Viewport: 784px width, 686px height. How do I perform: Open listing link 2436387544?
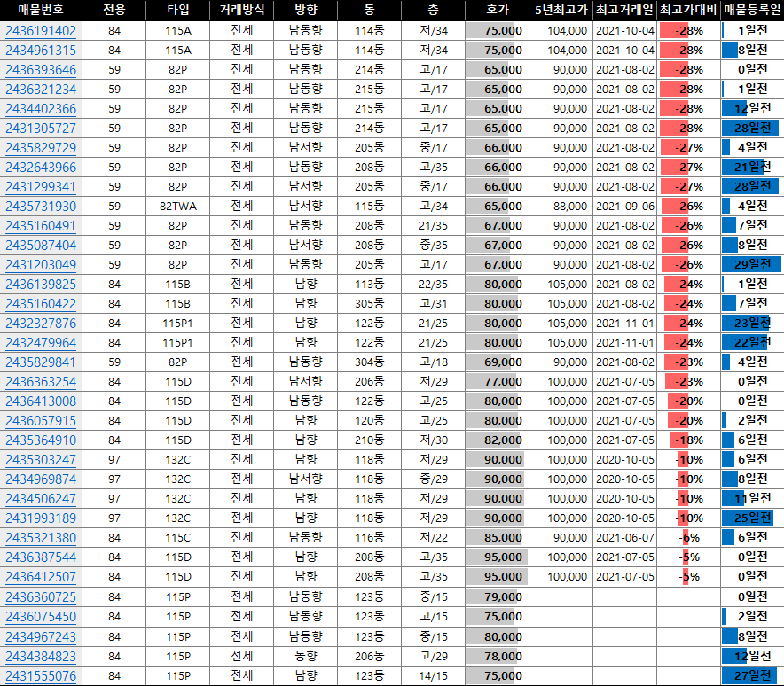pyautogui.click(x=41, y=557)
